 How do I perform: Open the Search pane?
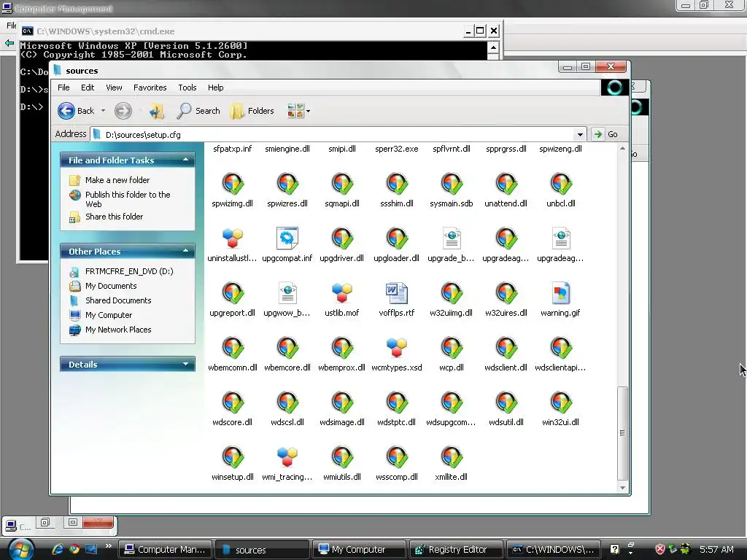tap(198, 111)
